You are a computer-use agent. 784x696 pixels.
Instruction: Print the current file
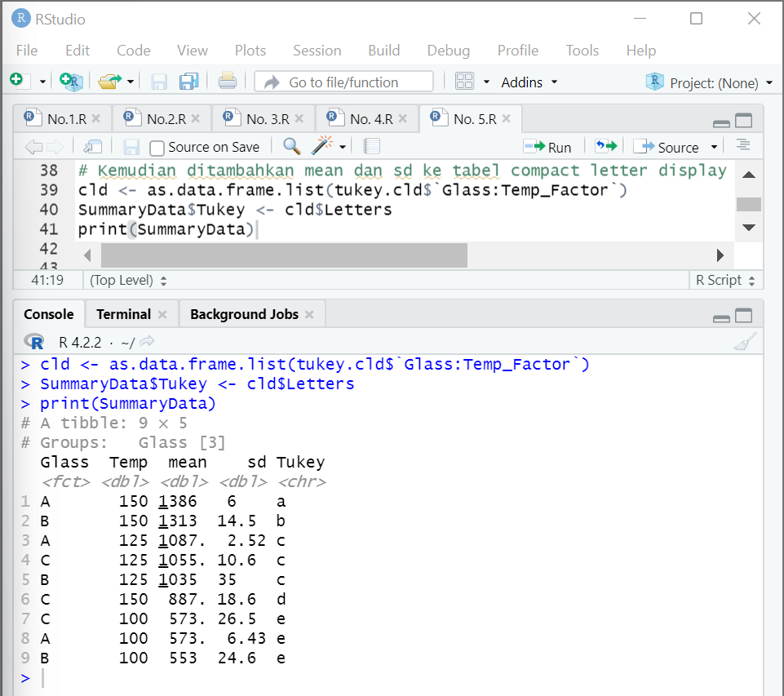click(227, 82)
